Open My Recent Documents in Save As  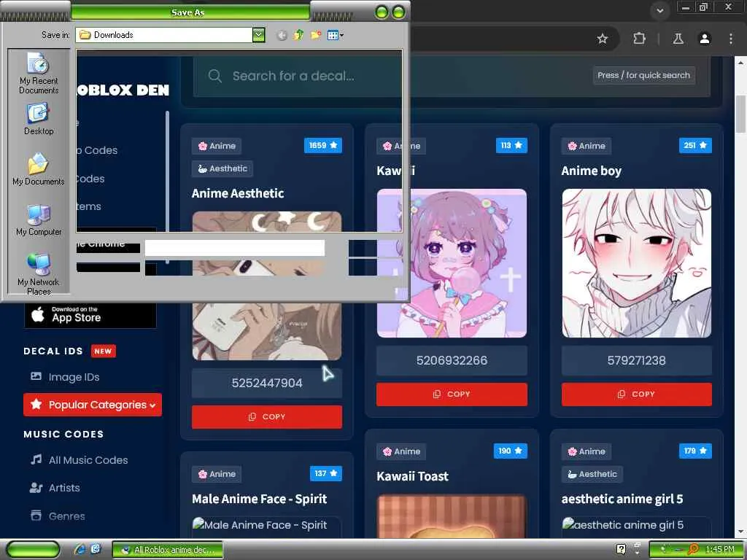[x=39, y=73]
